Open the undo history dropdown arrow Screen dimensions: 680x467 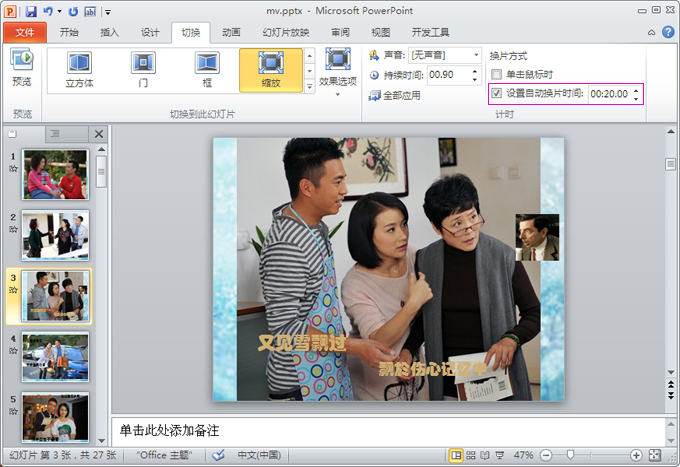[x=59, y=11]
